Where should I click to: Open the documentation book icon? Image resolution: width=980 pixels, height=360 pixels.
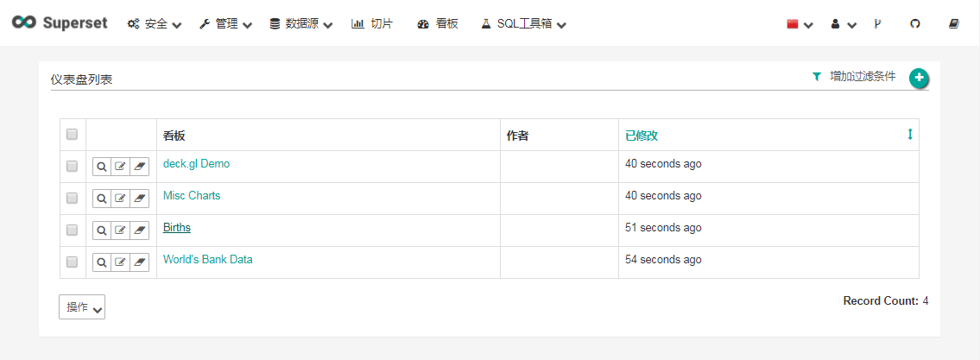coord(954,24)
